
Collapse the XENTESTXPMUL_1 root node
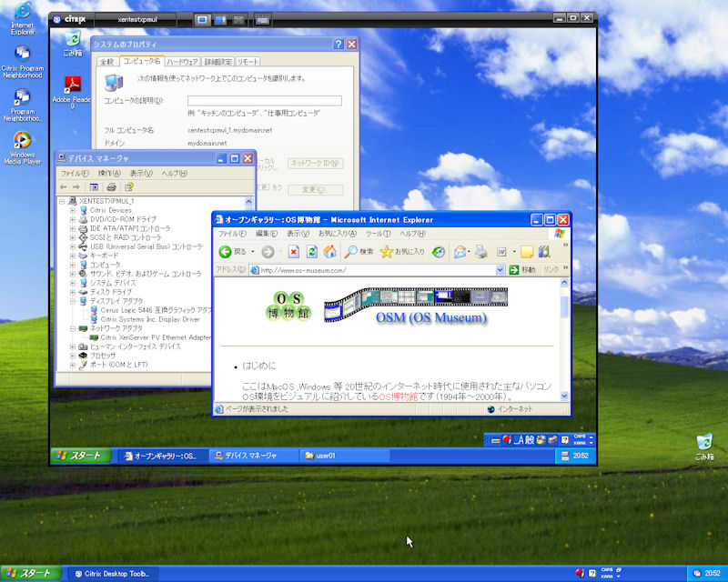click(62, 201)
